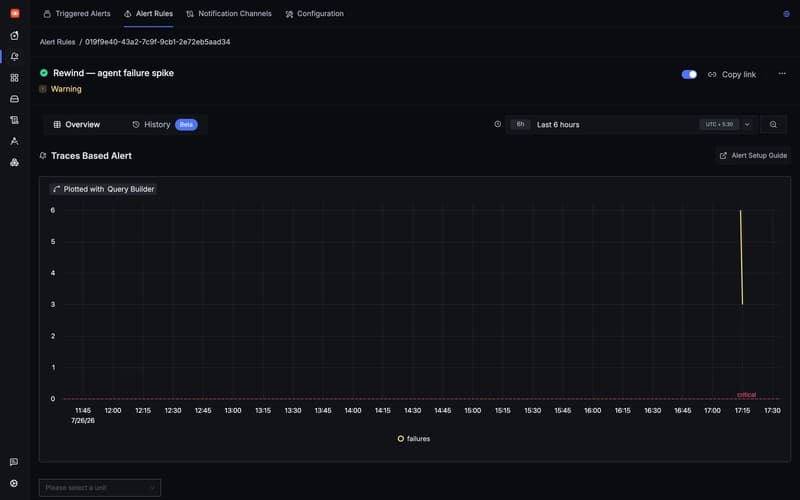Open the settings gear in sidebar
This screenshot has width=800, height=500.
tap(14, 483)
